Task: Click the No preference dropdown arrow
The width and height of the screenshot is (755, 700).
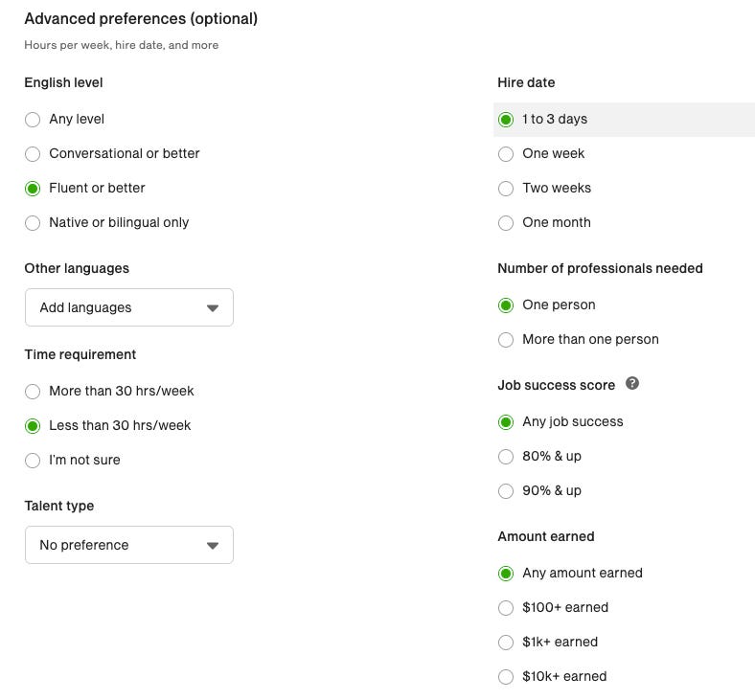Action: pos(213,546)
